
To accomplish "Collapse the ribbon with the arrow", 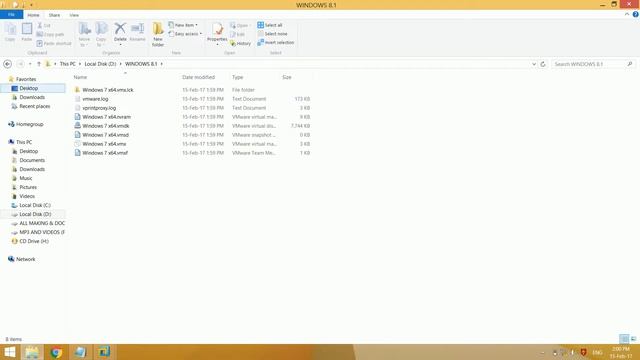I will coord(627,14).
